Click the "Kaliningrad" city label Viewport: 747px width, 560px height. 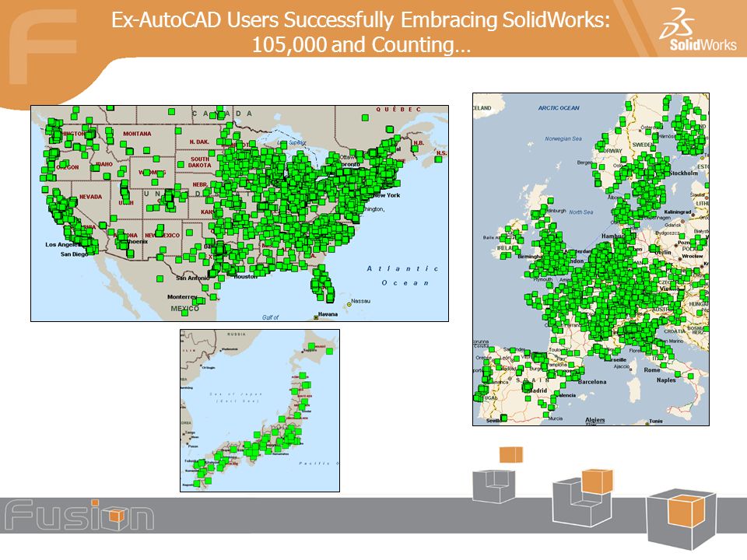tap(678, 212)
